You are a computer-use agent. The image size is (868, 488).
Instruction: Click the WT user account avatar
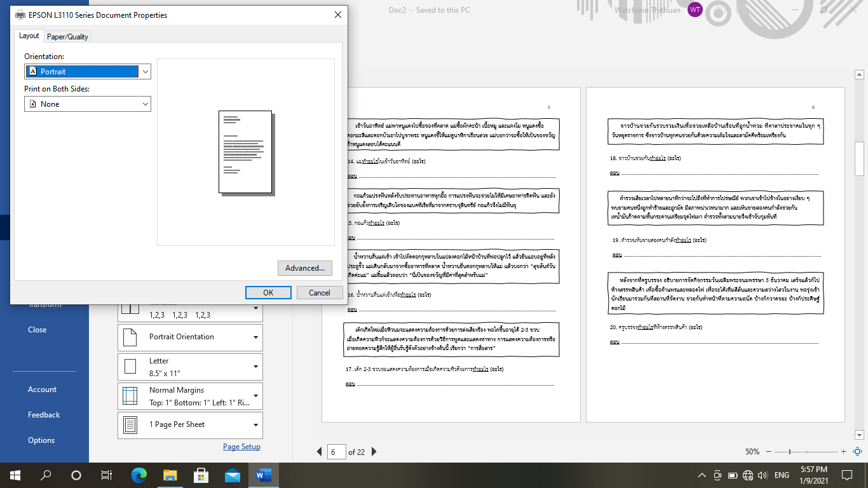click(x=695, y=10)
